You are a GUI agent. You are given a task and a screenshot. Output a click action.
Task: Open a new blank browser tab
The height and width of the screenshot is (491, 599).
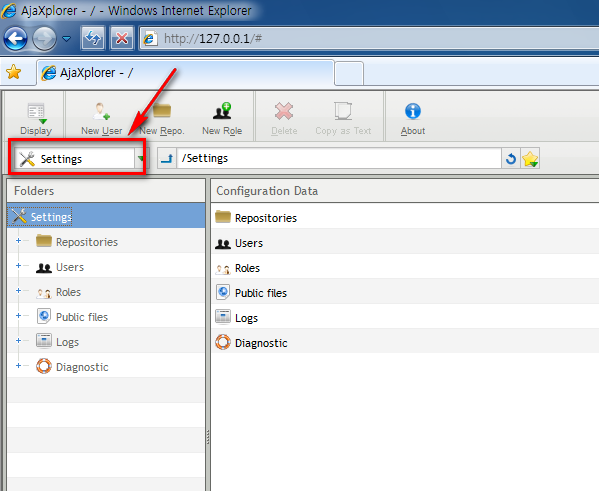pyautogui.click(x=349, y=73)
